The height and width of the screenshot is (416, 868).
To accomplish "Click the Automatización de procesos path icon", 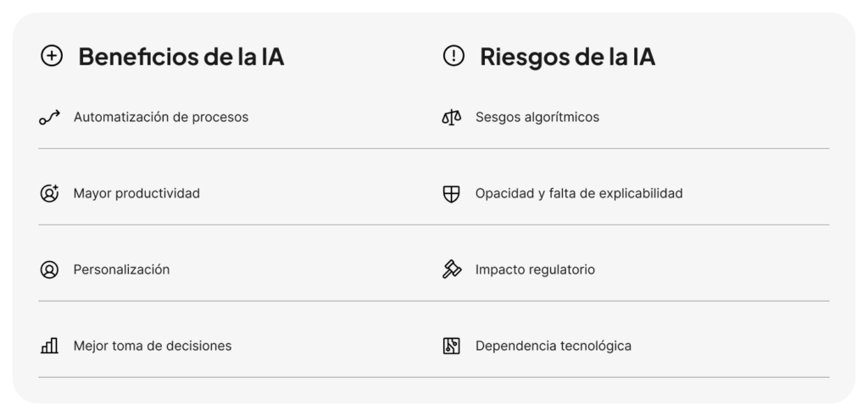I will tap(50, 118).
